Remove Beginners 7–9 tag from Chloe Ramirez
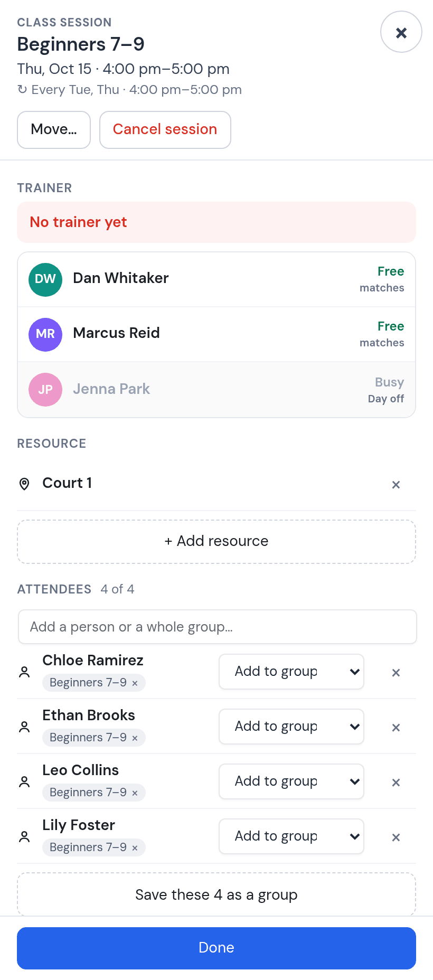Viewport: 433px width, 980px height. pyautogui.click(x=135, y=683)
